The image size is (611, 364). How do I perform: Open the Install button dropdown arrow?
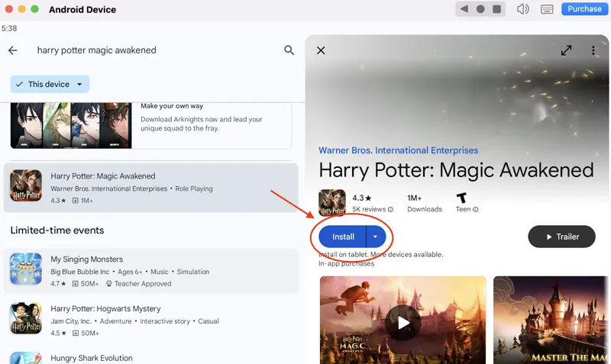point(375,237)
